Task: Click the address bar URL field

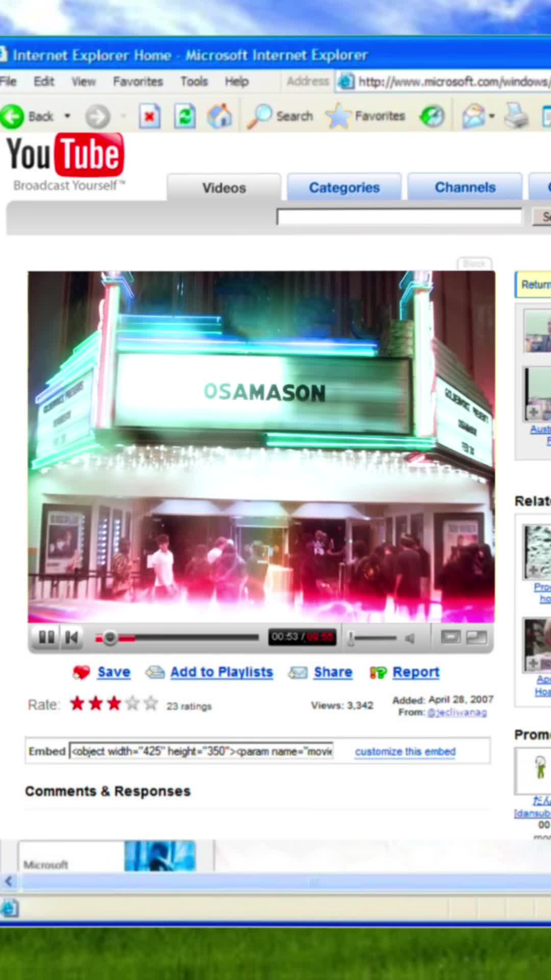Action: pyautogui.click(x=443, y=81)
